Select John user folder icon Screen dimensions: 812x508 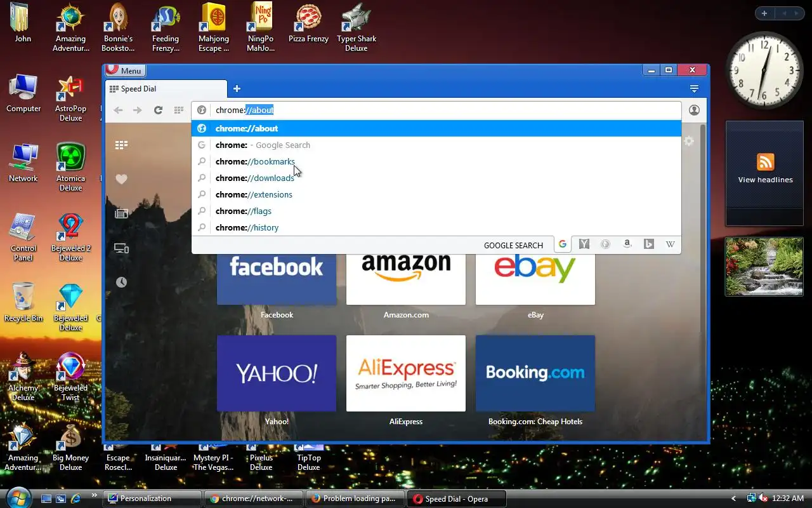[x=23, y=23]
